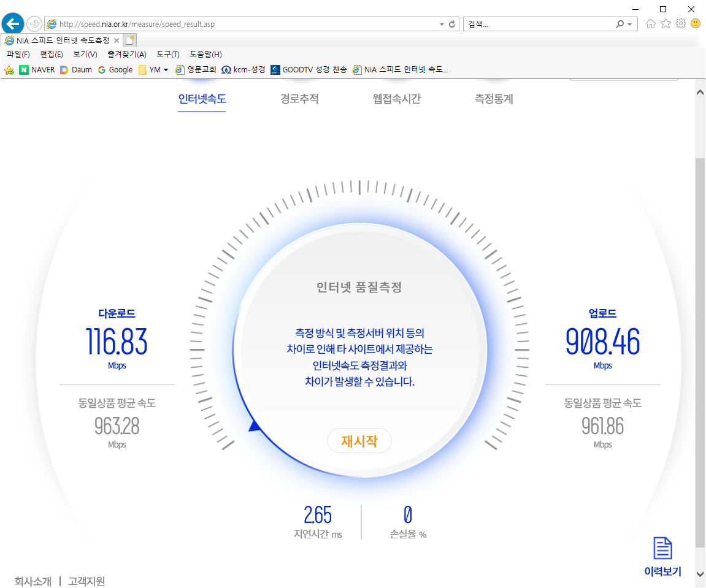The width and height of the screenshot is (706, 588).
Task: Click the 손실율 % label
Action: coord(408,534)
